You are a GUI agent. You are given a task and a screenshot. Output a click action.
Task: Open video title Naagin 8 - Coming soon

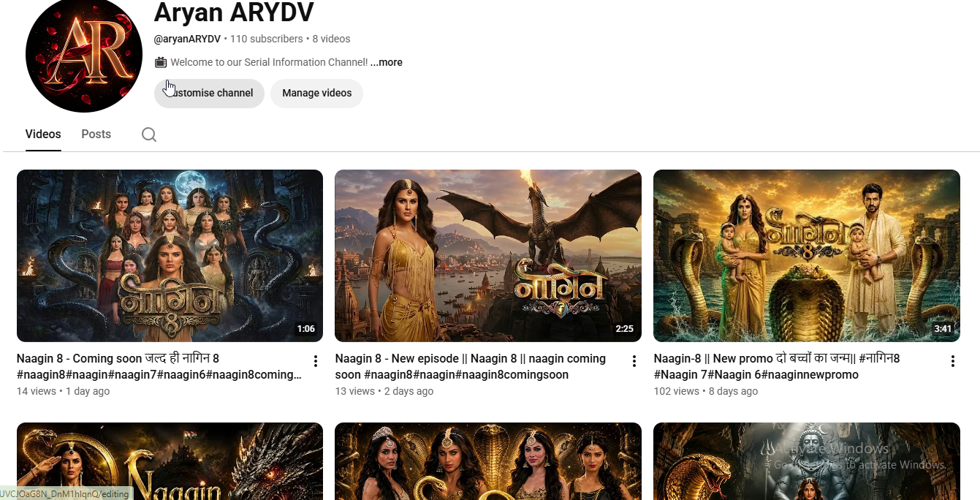159,367
